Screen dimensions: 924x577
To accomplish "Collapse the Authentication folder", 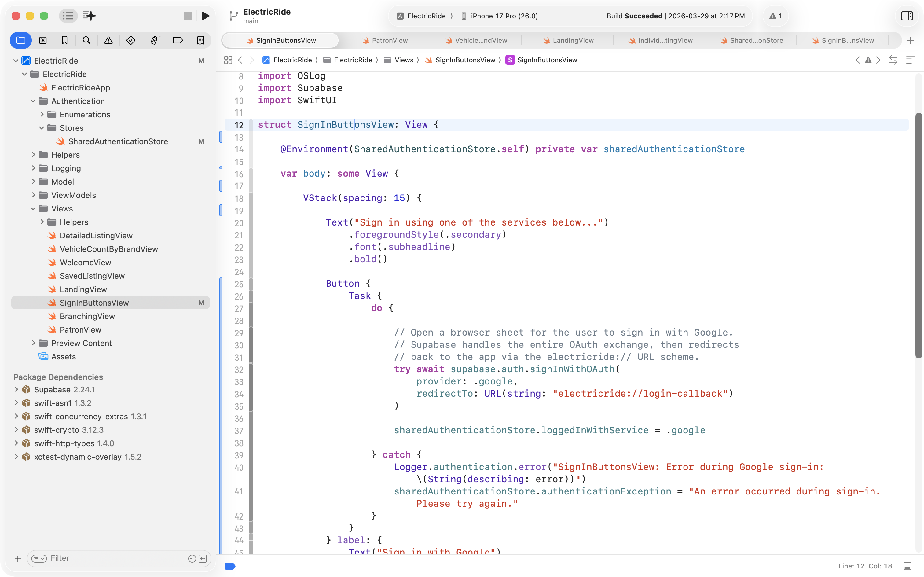I will click(33, 101).
